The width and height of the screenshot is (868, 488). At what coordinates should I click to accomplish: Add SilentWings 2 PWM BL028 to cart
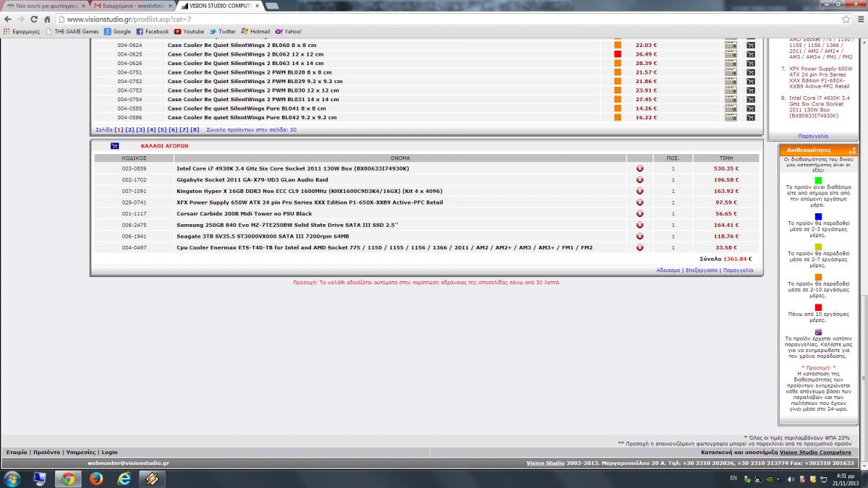pos(750,72)
